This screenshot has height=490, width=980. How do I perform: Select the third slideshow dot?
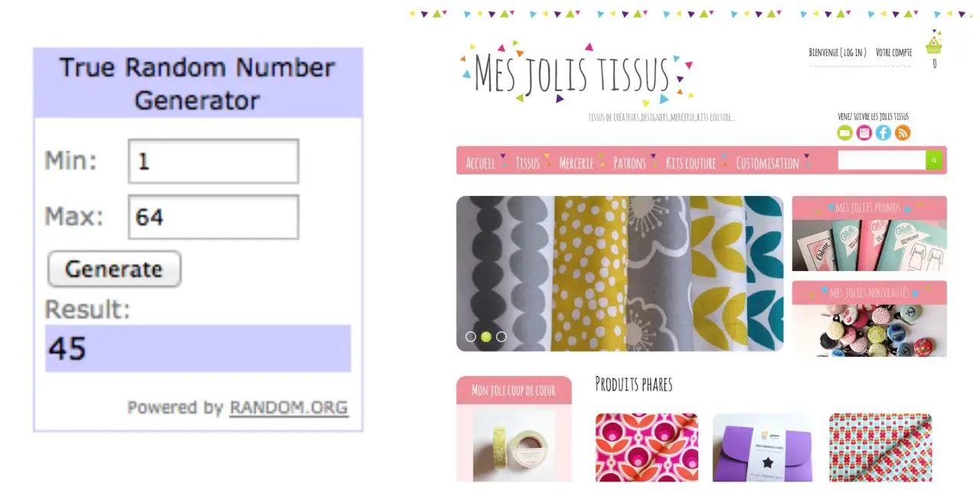click(501, 337)
